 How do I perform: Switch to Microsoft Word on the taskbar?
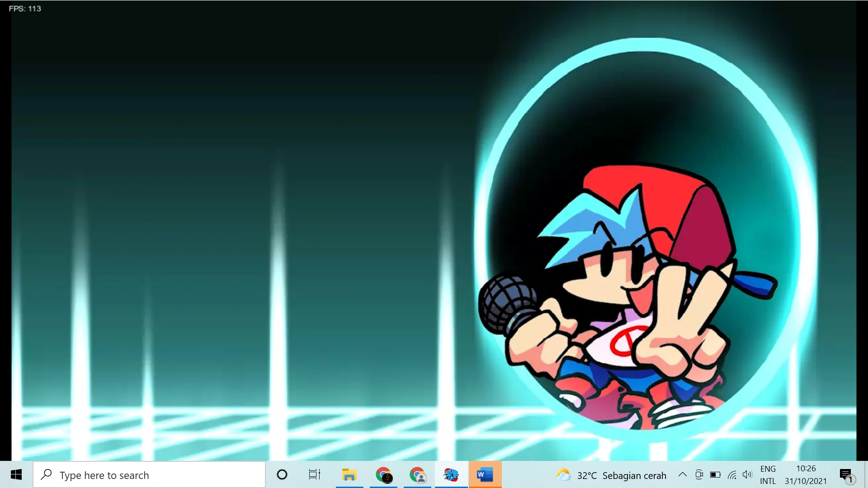(485, 475)
